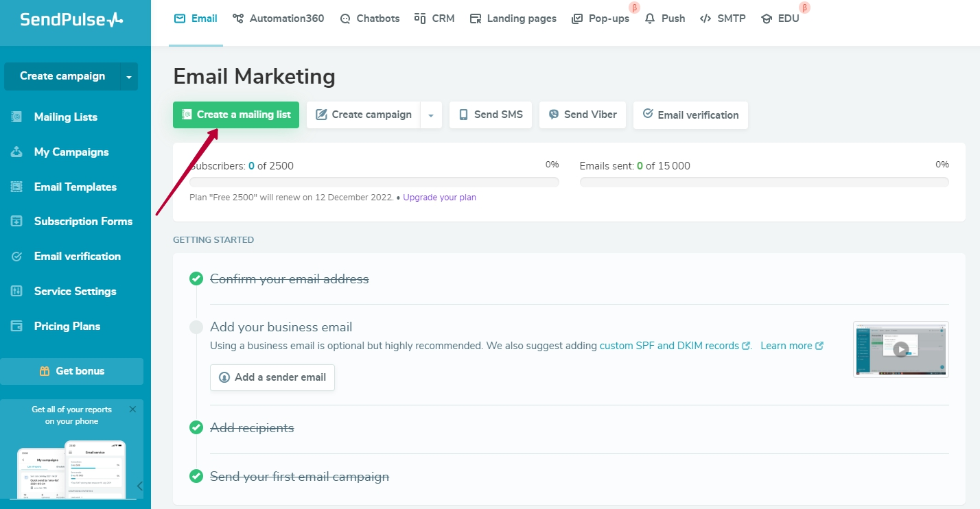Follow the Upgrade your plan link
980x509 pixels.
pos(439,198)
